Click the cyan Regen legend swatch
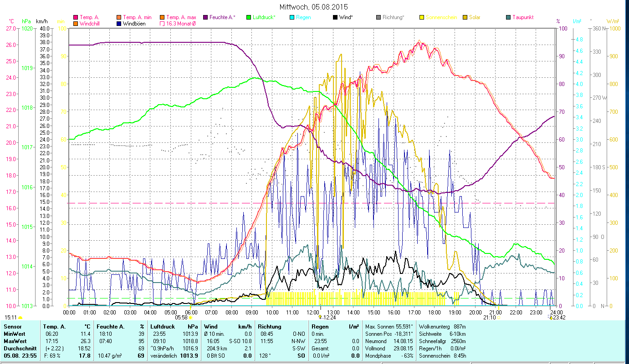 pyautogui.click(x=291, y=17)
